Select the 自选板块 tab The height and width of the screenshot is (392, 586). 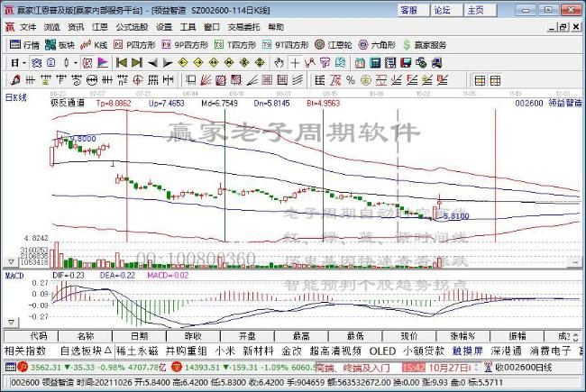point(86,351)
